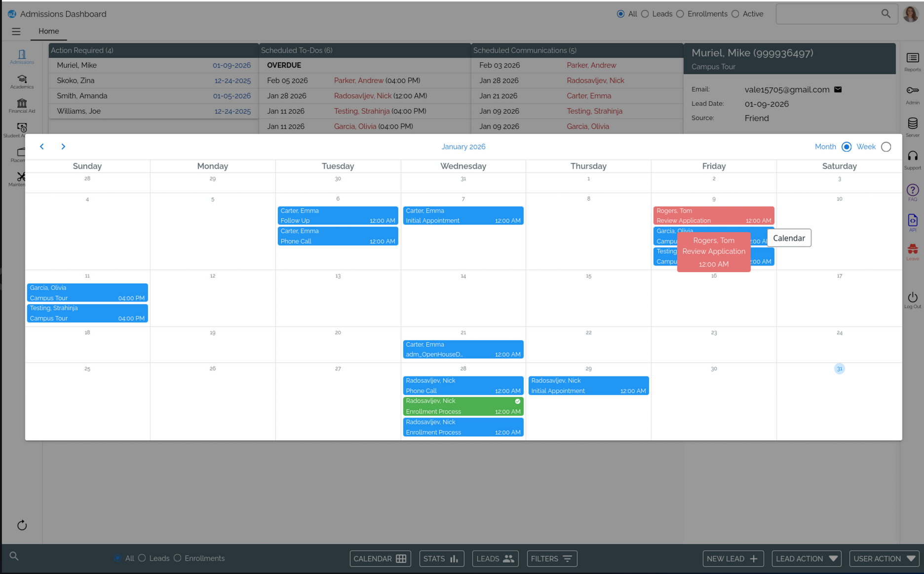The height and width of the screenshot is (574, 924).
Task: Click the green Enrollment Process event on 28th
Action: [462, 406]
